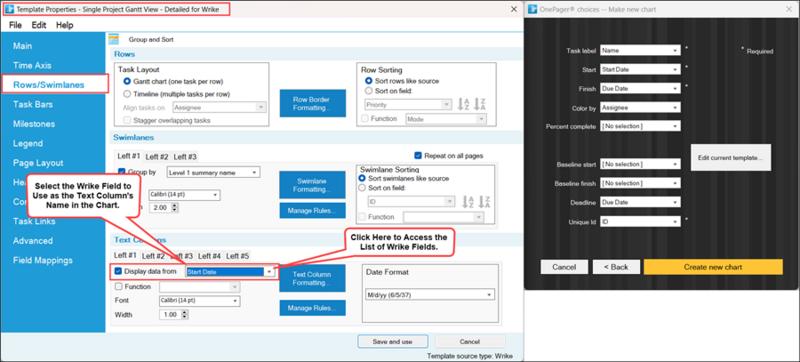
Task: Open Deadline Due Date dropdown
Action: pyautogui.click(x=640, y=202)
